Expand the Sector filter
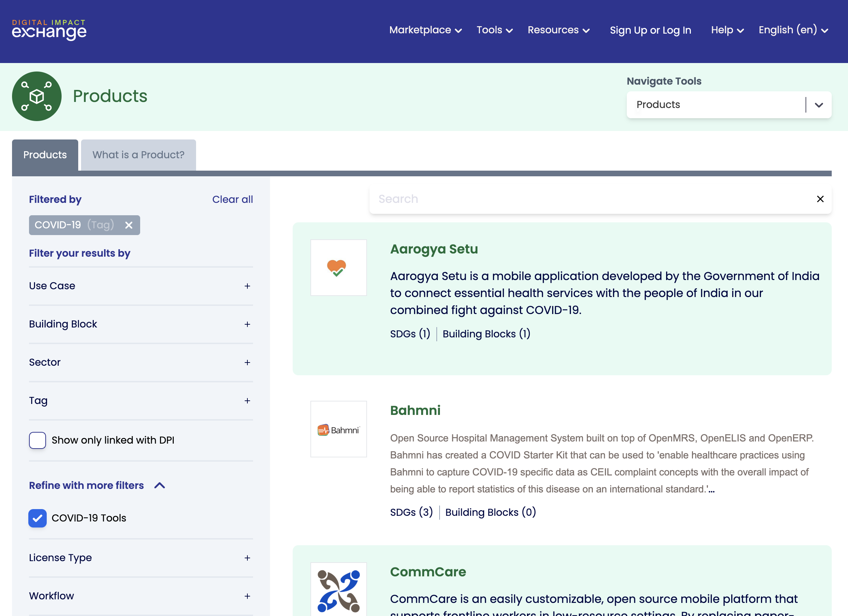The width and height of the screenshot is (848, 616). tap(141, 362)
